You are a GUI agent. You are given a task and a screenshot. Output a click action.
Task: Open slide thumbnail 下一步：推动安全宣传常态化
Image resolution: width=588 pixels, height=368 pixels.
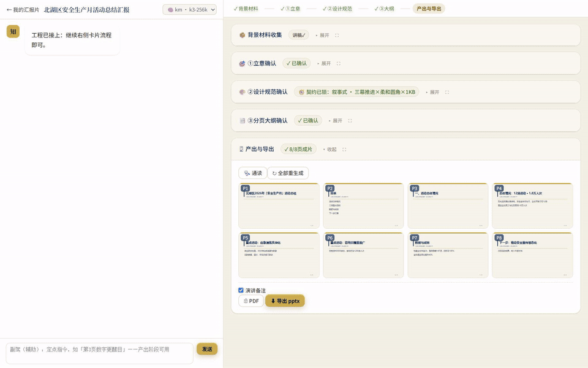(532, 255)
